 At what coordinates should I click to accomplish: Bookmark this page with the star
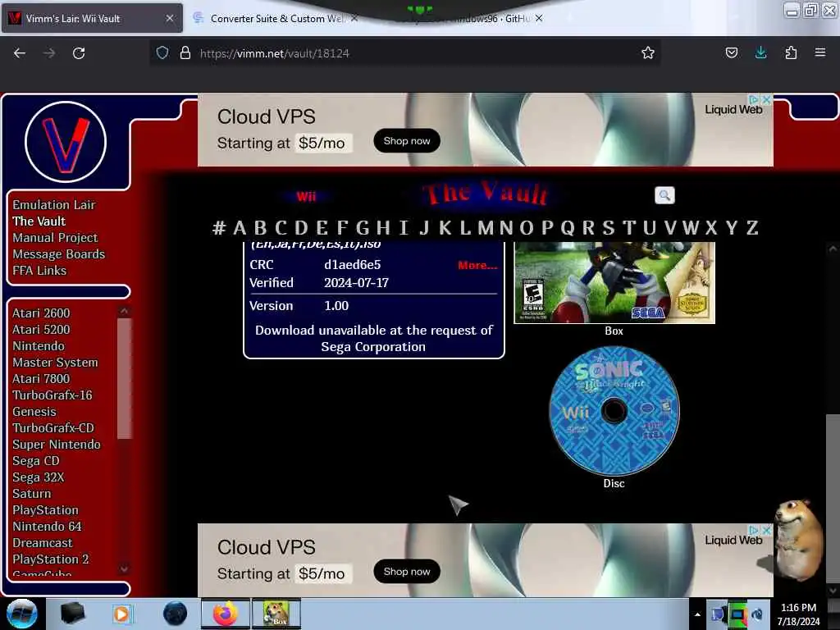click(x=648, y=52)
